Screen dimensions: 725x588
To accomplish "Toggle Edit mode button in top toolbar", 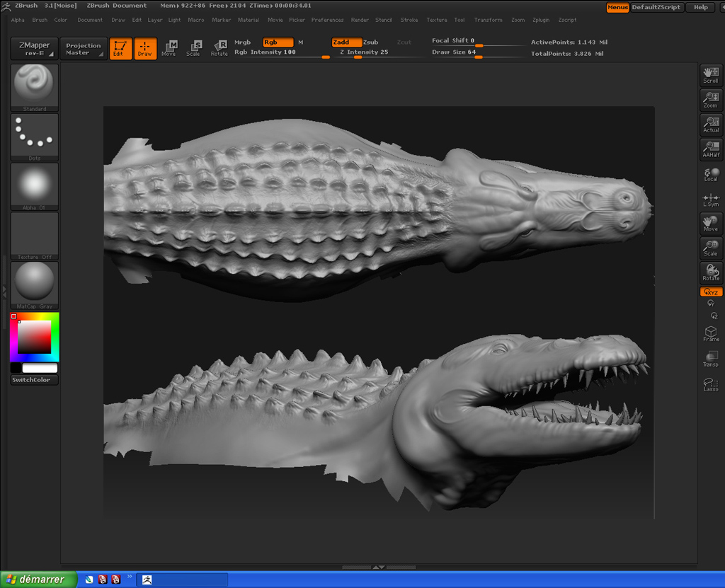I will click(x=120, y=49).
